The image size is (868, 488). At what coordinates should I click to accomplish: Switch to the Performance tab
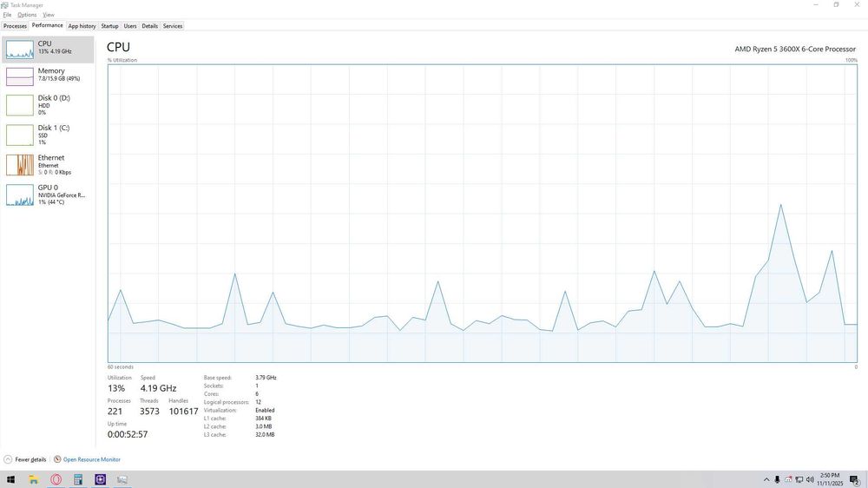pyautogui.click(x=47, y=25)
